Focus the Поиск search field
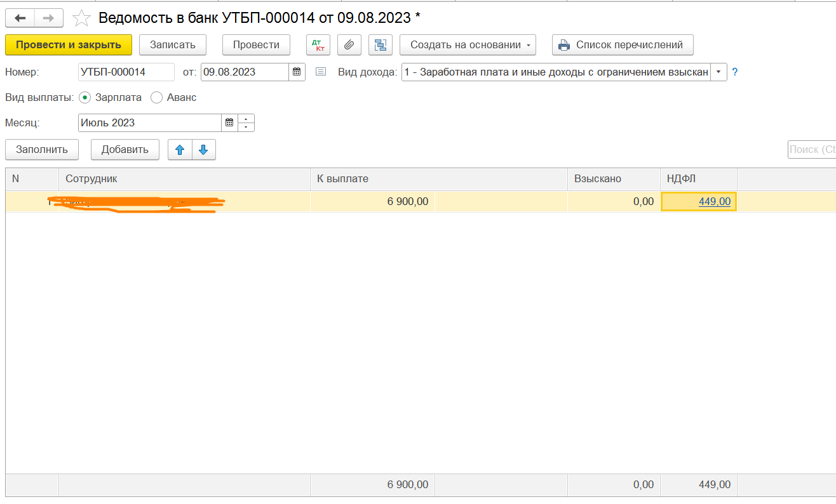This screenshot has width=836, height=504. (x=812, y=150)
